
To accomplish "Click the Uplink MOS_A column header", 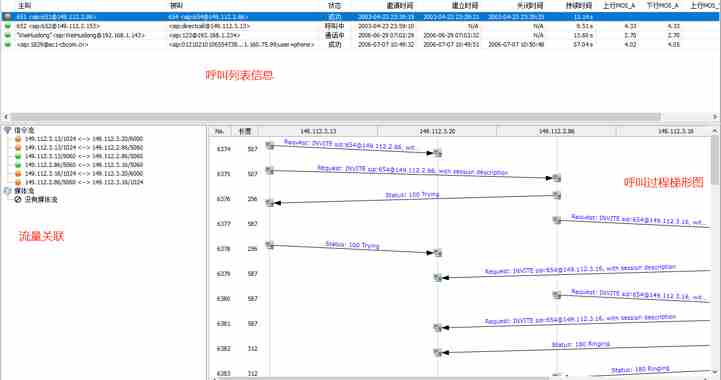I will tap(618, 6).
